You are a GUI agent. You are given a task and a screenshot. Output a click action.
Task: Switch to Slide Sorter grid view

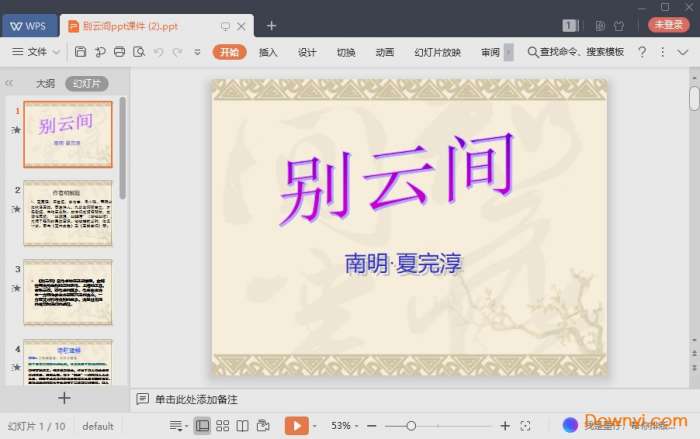click(222, 426)
